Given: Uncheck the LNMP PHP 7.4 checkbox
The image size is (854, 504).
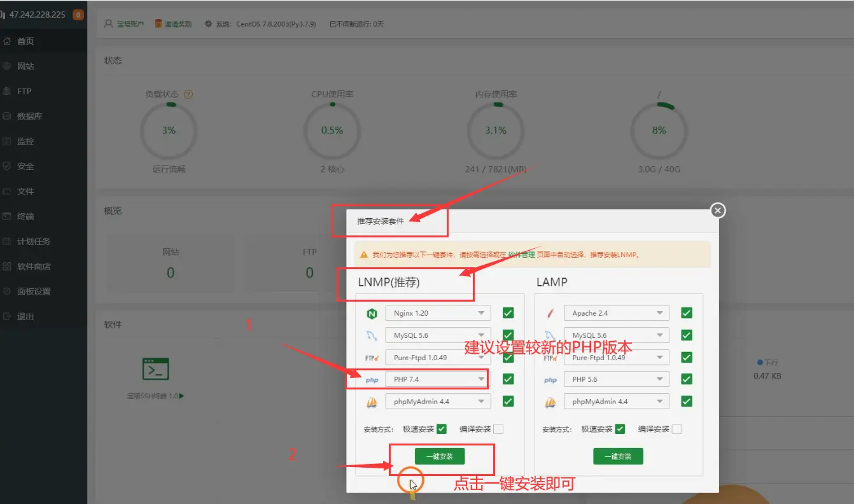Looking at the screenshot, I should click(508, 379).
